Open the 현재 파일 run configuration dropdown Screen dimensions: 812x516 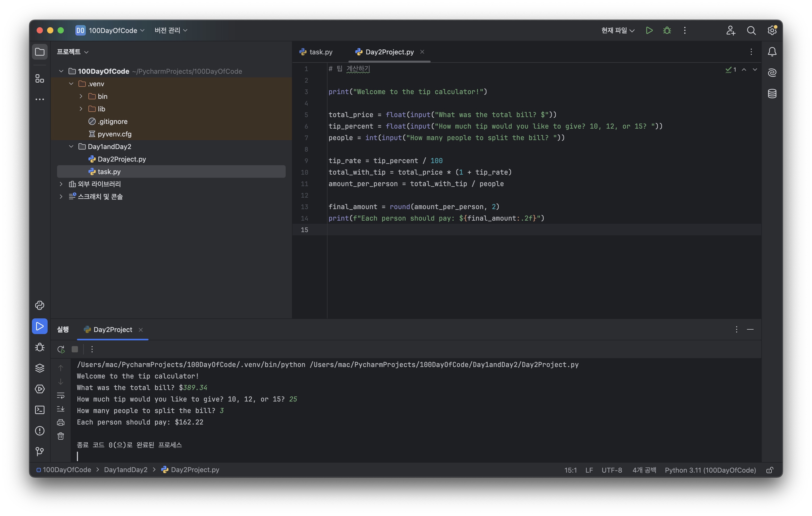point(617,30)
